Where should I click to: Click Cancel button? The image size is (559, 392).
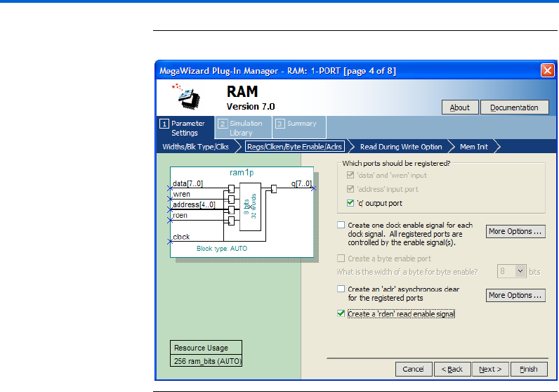414,370
